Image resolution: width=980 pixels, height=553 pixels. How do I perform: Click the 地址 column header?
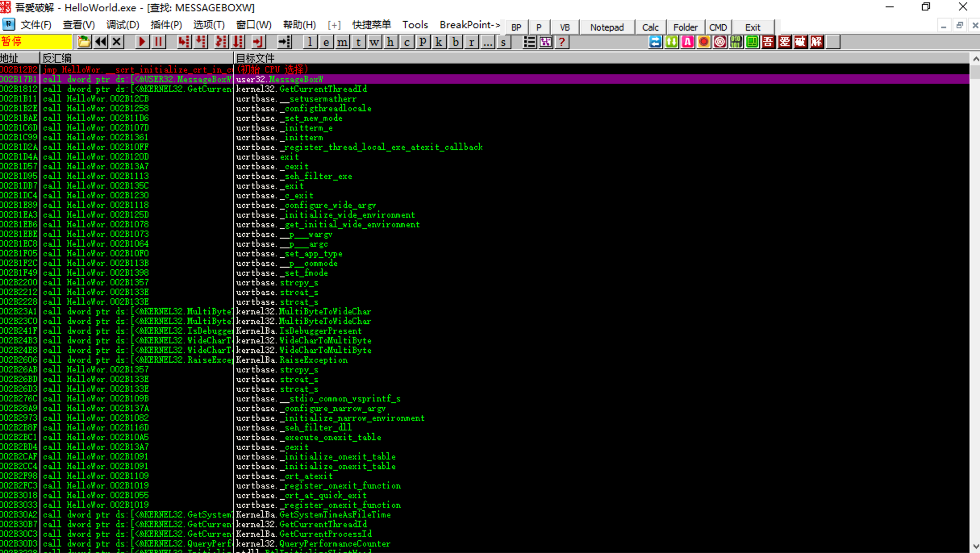(x=19, y=58)
